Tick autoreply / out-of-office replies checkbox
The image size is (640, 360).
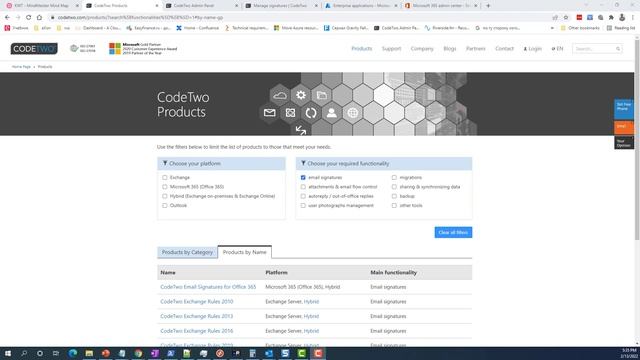[303, 196]
